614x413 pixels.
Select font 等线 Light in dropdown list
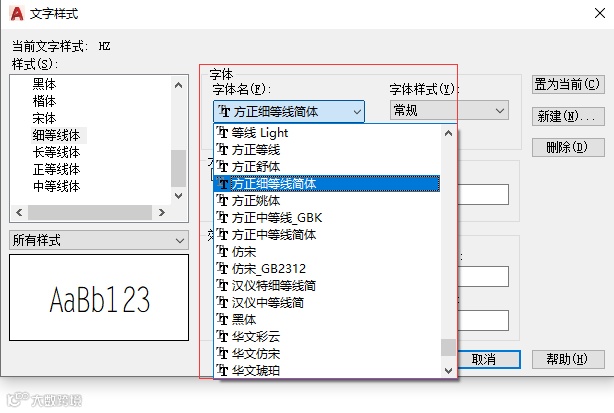click(327, 133)
